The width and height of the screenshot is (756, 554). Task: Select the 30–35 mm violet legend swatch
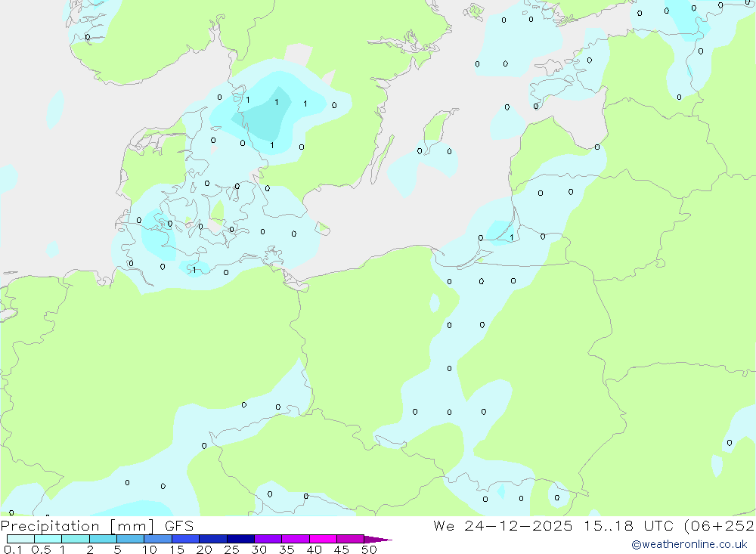tap(268, 539)
